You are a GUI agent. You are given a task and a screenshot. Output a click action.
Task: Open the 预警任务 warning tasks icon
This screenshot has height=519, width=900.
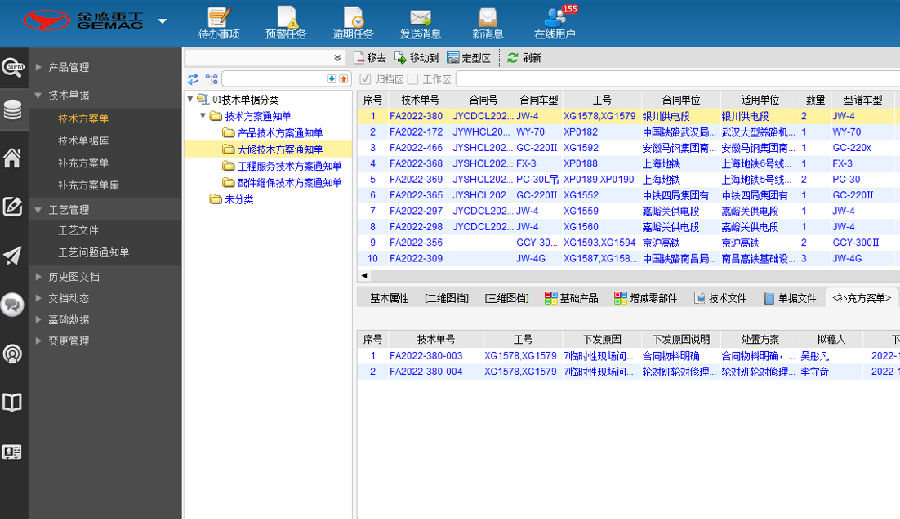coord(285,22)
